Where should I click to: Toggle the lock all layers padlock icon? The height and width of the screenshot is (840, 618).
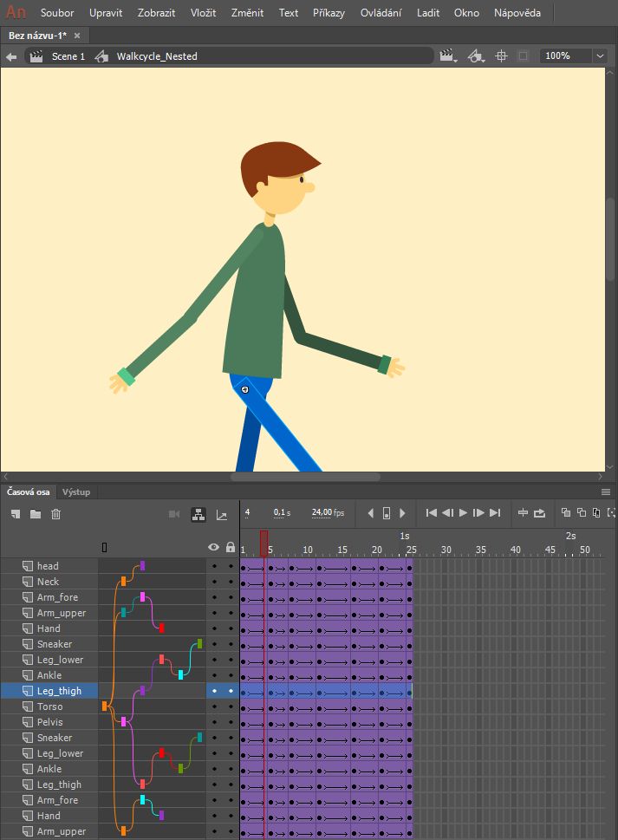[x=231, y=547]
